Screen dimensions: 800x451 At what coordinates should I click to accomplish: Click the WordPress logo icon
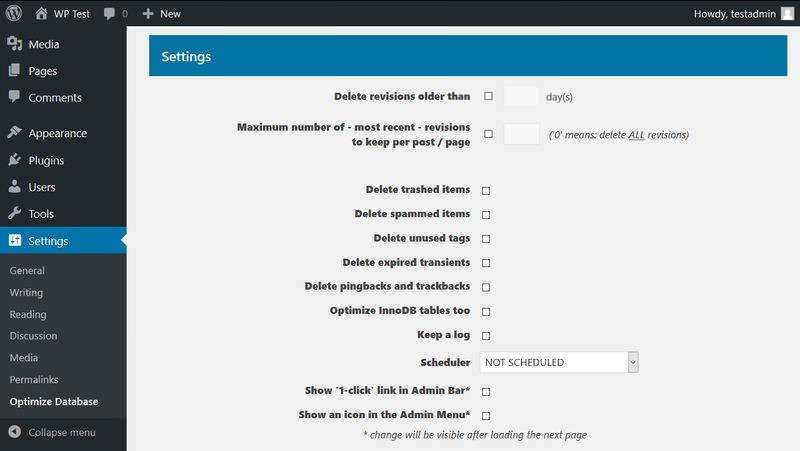point(14,13)
